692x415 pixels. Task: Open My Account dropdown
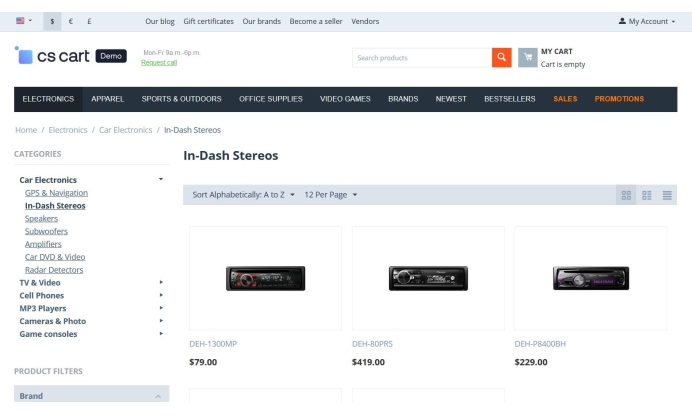[x=647, y=21]
